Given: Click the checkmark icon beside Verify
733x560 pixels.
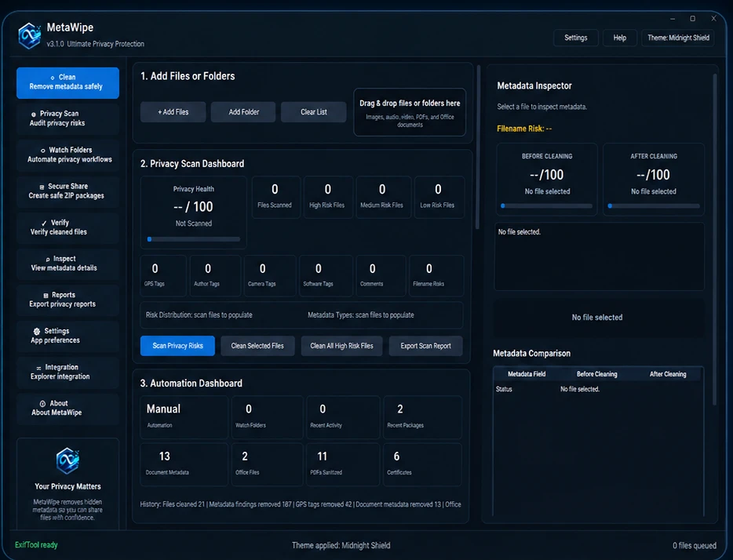Looking at the screenshot, I should [44, 224].
